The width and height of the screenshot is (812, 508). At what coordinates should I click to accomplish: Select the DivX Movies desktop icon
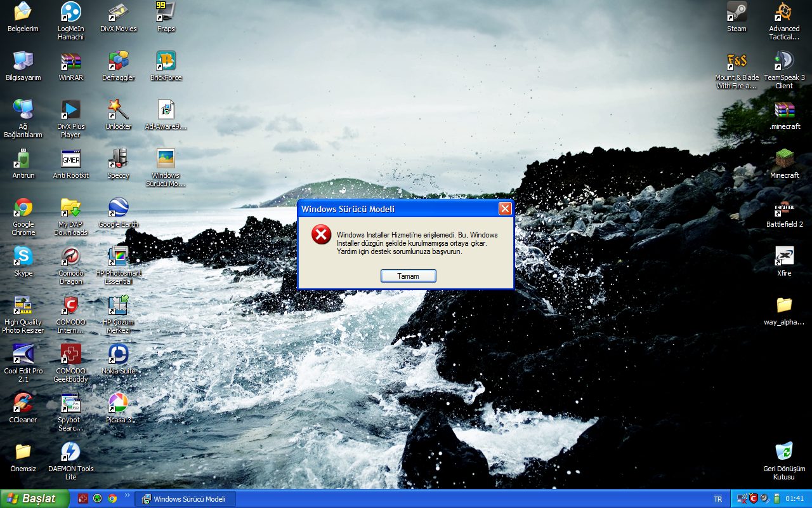(119, 17)
